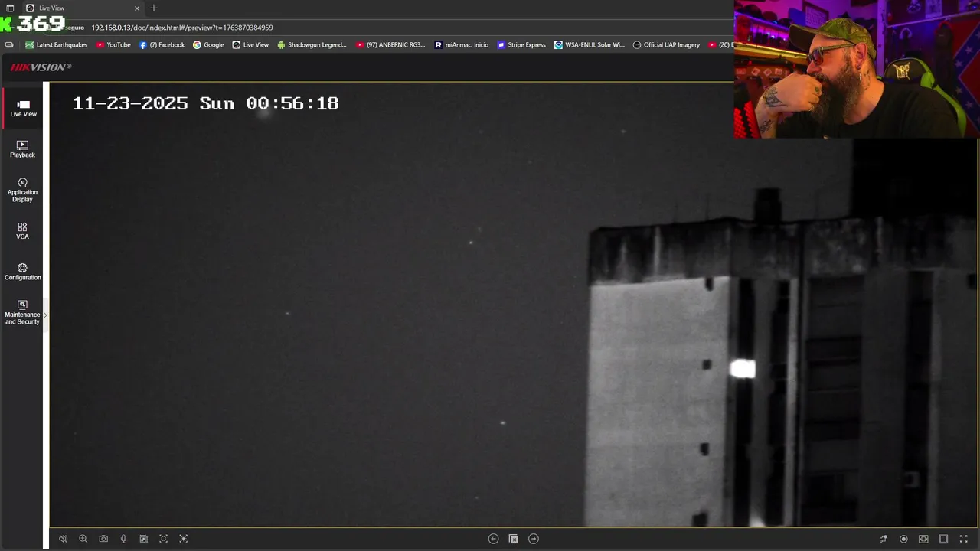Collapse the sidebar using the small arrow handle
980x551 pixels.
point(45,315)
